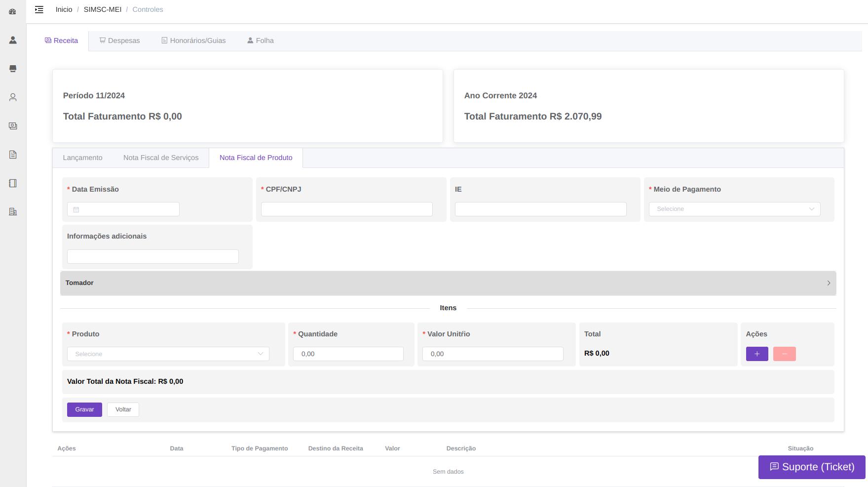Click the Voltar button
The width and height of the screenshot is (868, 487).
click(123, 409)
